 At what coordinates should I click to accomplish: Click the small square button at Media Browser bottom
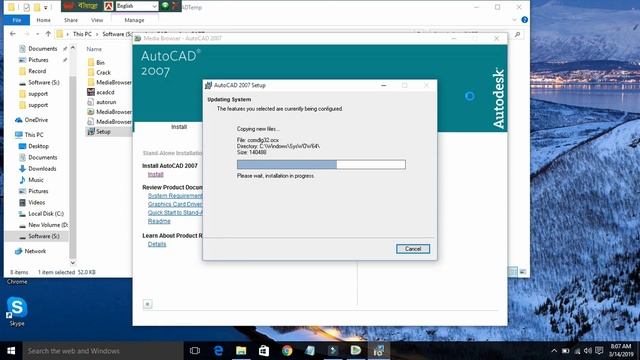[x=147, y=304]
